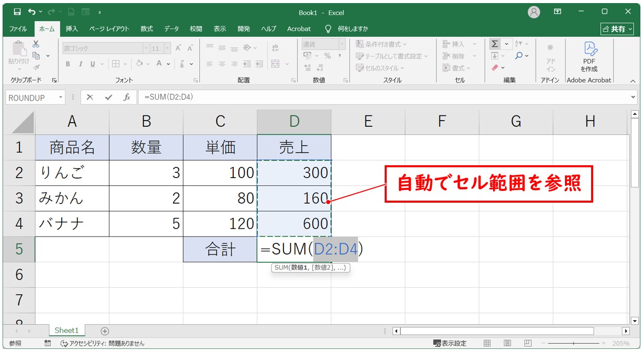Viewport: 644px width, 352px height.
Task: Click the Font Color A icon
Action: tap(159, 64)
